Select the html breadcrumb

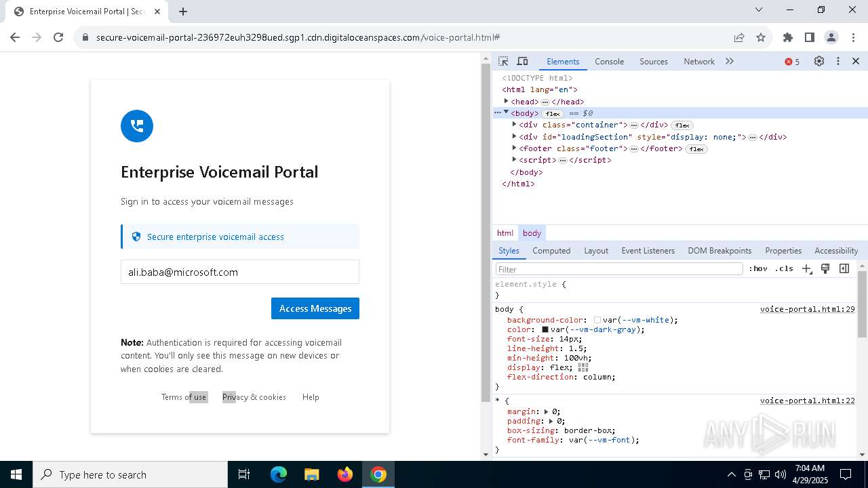(505, 232)
